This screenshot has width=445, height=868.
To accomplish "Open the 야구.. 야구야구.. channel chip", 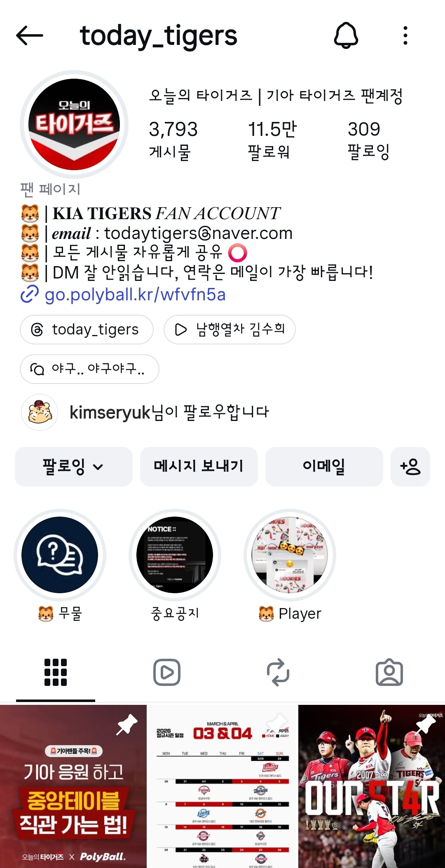I will (89, 369).
